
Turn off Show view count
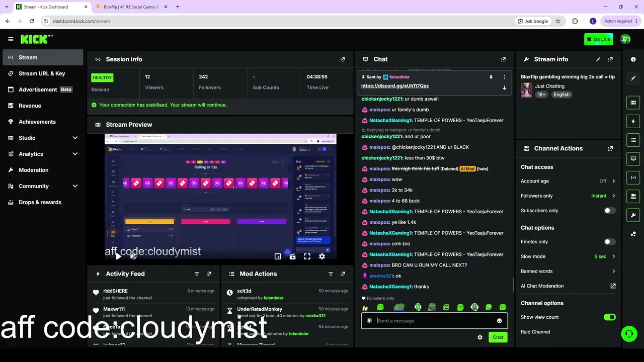click(x=609, y=317)
